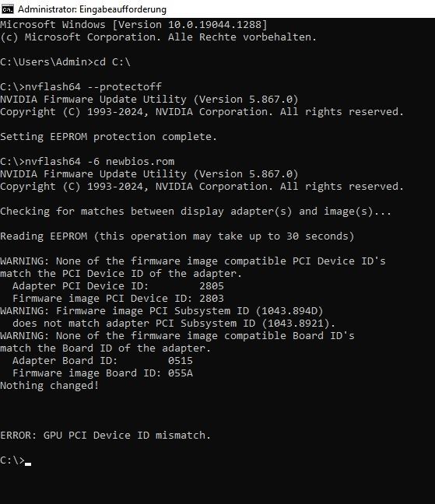Image resolution: width=435 pixels, height=504 pixels.
Task: Click the 'cd C:\' command line
Action: point(65,61)
